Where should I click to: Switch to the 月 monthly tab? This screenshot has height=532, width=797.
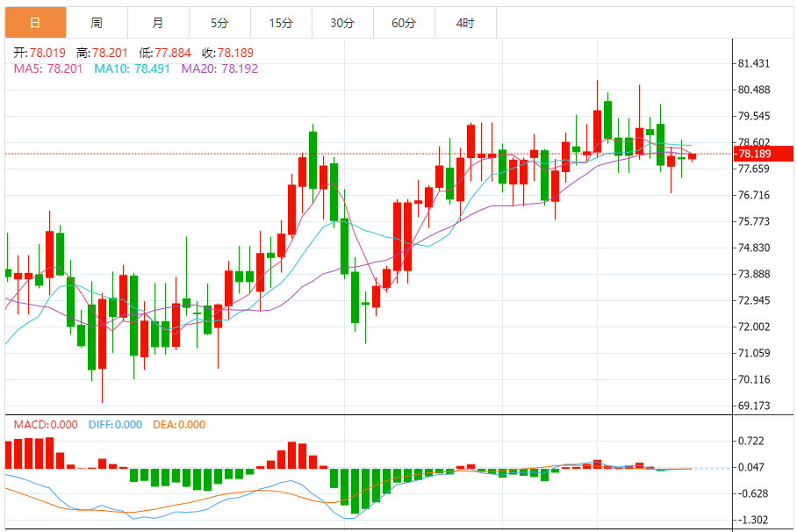[x=159, y=23]
